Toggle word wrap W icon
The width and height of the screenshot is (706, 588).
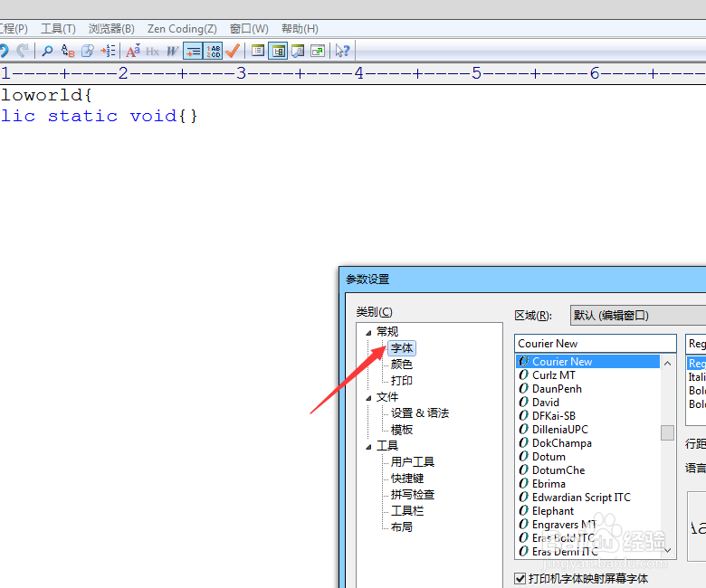coord(173,52)
